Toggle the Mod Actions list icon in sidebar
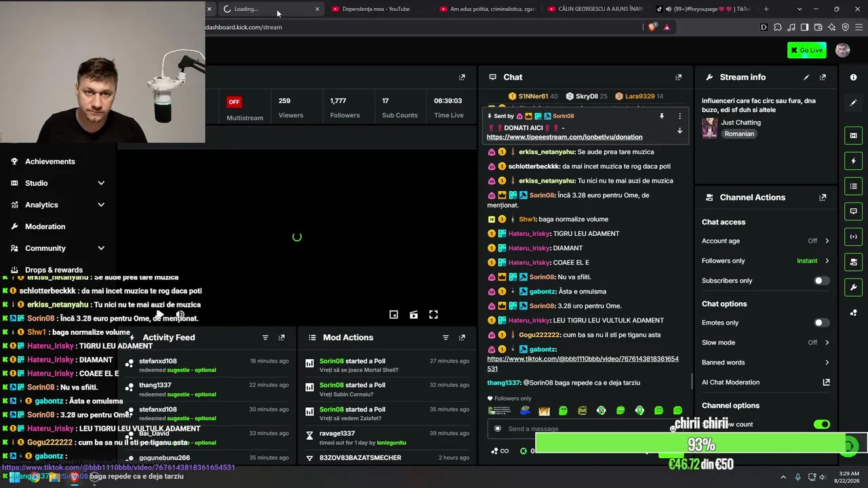Image resolution: width=868 pixels, height=488 pixels. point(854,186)
